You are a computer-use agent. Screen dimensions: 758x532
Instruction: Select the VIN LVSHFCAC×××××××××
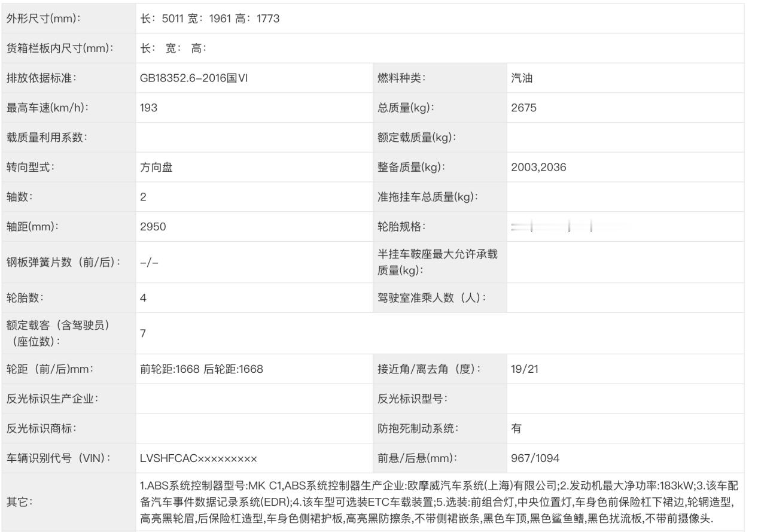[x=199, y=458]
